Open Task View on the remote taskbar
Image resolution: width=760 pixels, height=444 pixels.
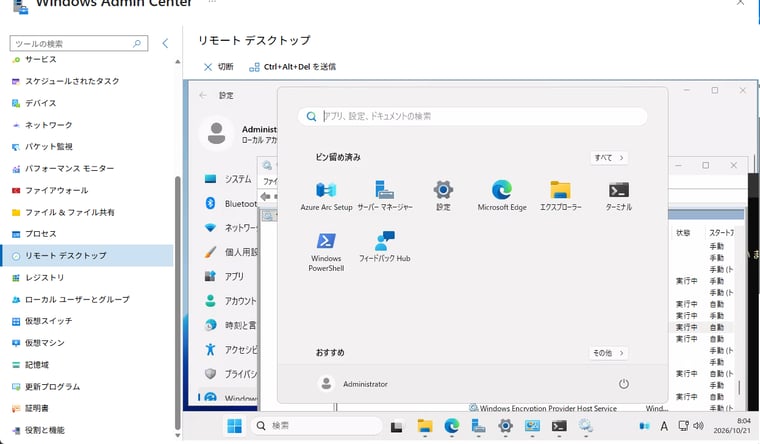pos(397,426)
